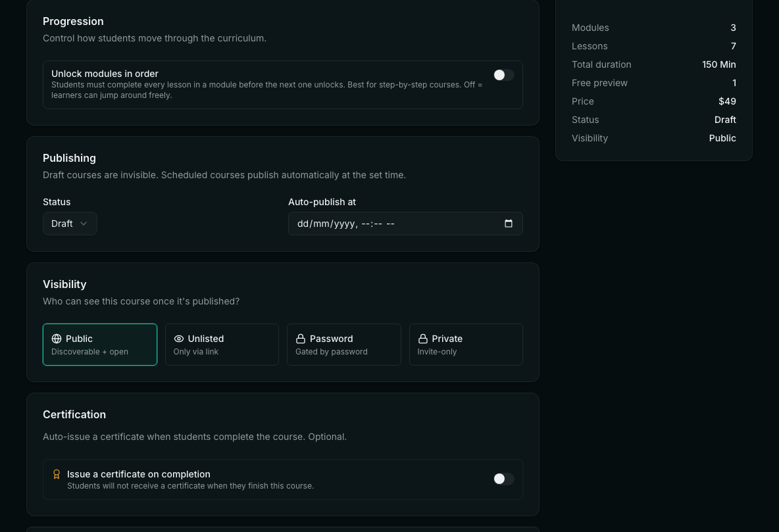Screen dimensions: 779x532
Task: Select the Private visibility option
Action: click(x=466, y=345)
